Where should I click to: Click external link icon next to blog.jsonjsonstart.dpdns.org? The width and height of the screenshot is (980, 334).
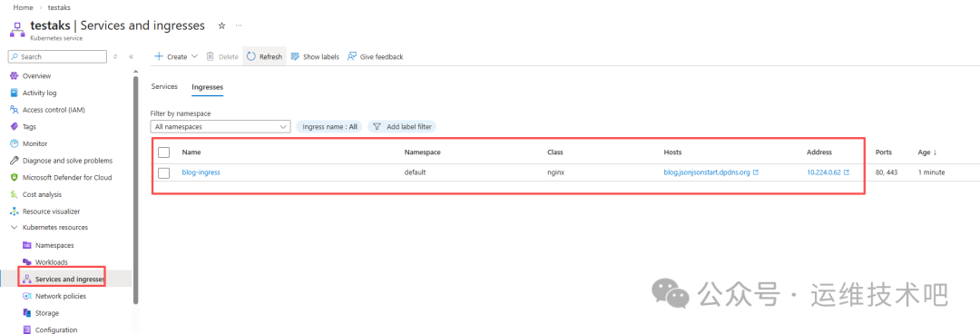756,172
